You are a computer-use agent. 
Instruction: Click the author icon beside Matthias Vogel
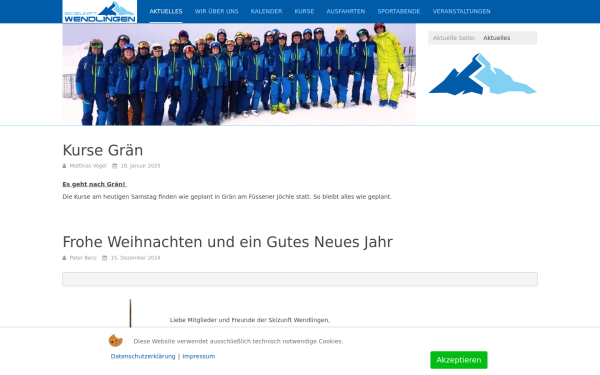click(x=64, y=166)
